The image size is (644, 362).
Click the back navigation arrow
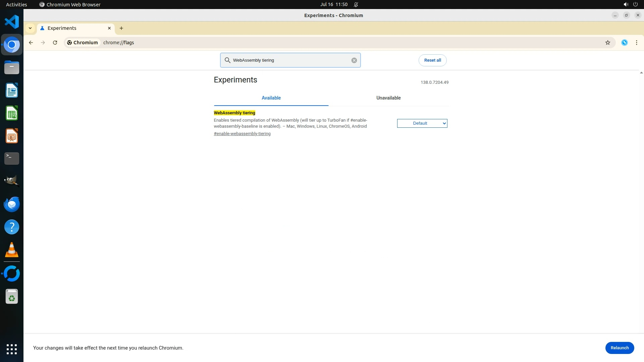[x=31, y=43]
